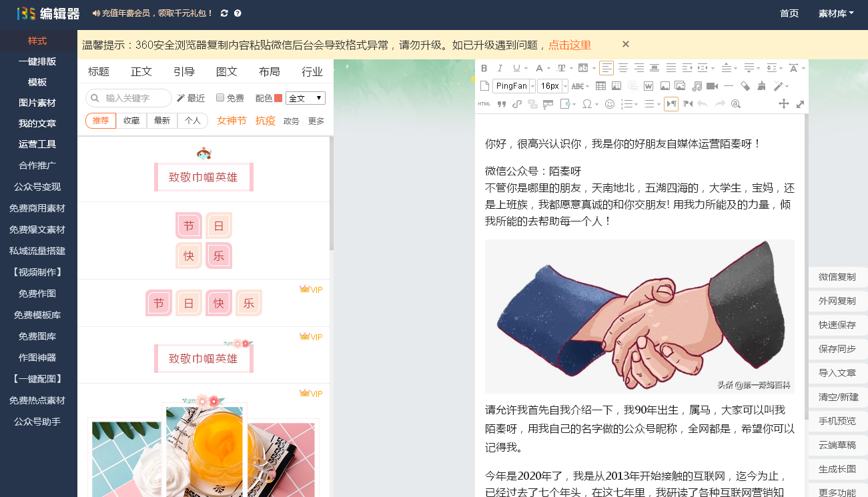Click the refresh icon in the top bar
Viewport: 868px width, 497px height.
[x=224, y=13]
